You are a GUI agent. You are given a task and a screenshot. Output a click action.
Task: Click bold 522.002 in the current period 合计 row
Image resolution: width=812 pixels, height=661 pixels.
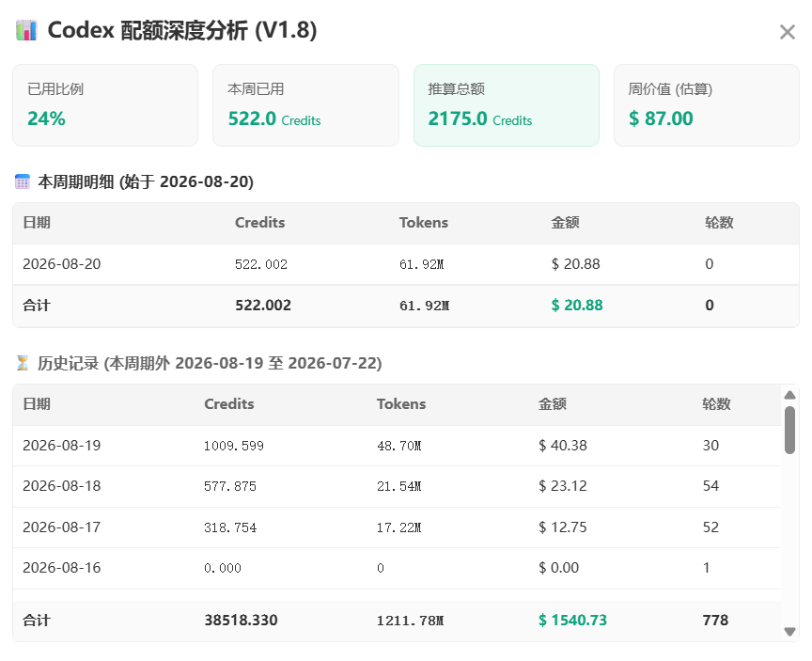263,306
